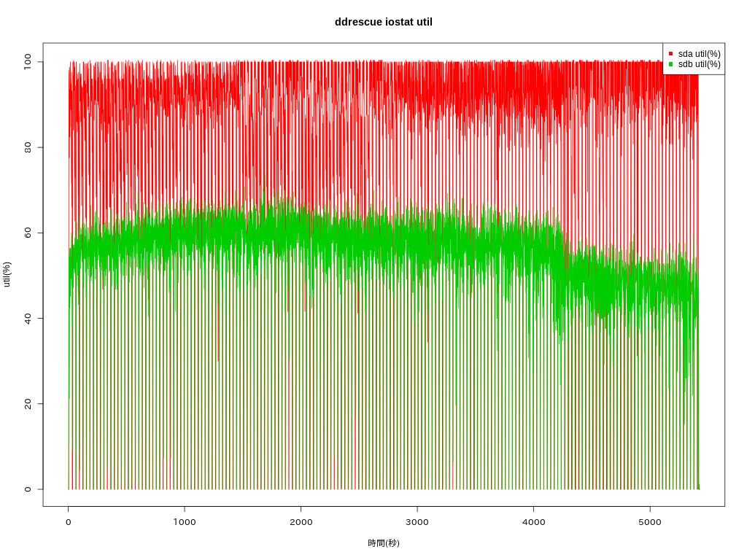The image size is (747, 560).
Task: Click the 1000 tick label on x-axis
Action: [x=185, y=522]
